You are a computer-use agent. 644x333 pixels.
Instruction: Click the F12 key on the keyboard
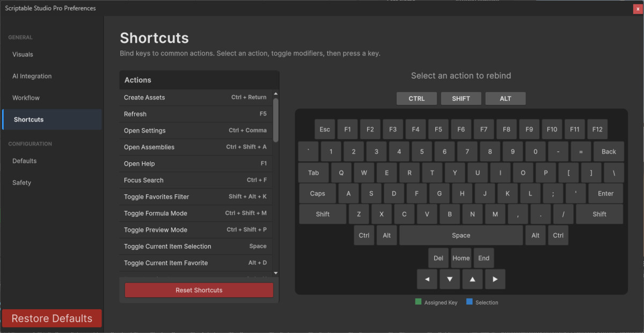597,129
